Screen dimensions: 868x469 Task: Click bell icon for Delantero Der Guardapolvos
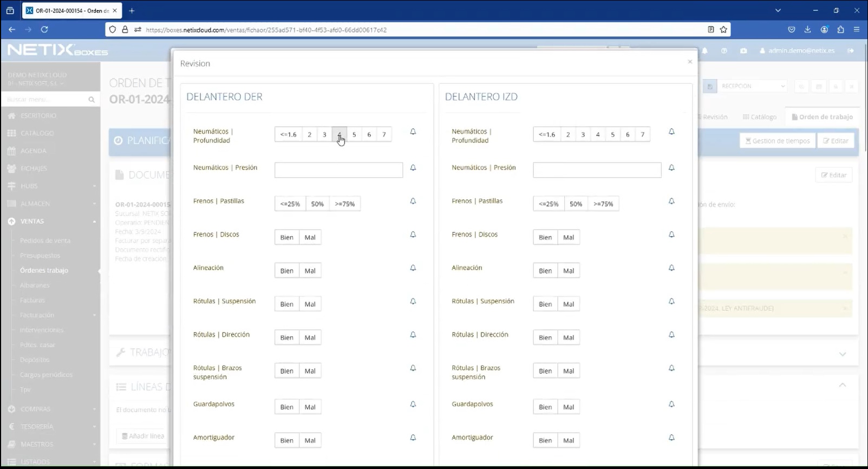click(x=413, y=404)
